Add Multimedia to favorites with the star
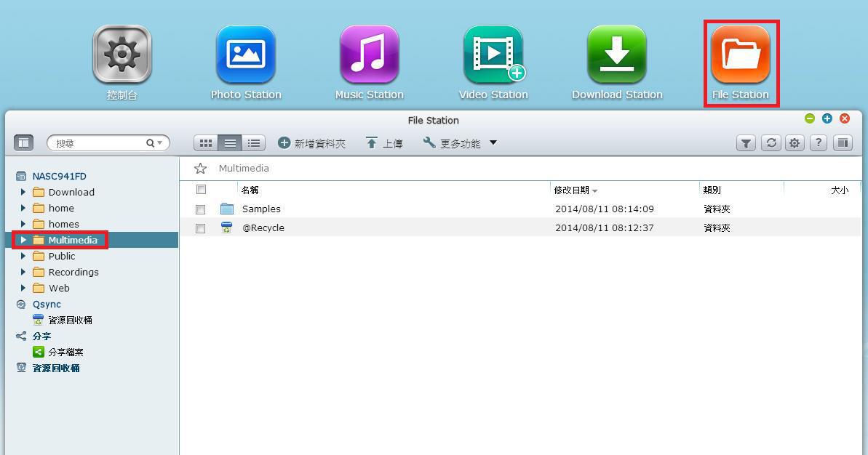Viewport: 868px width, 455px height. tap(200, 169)
